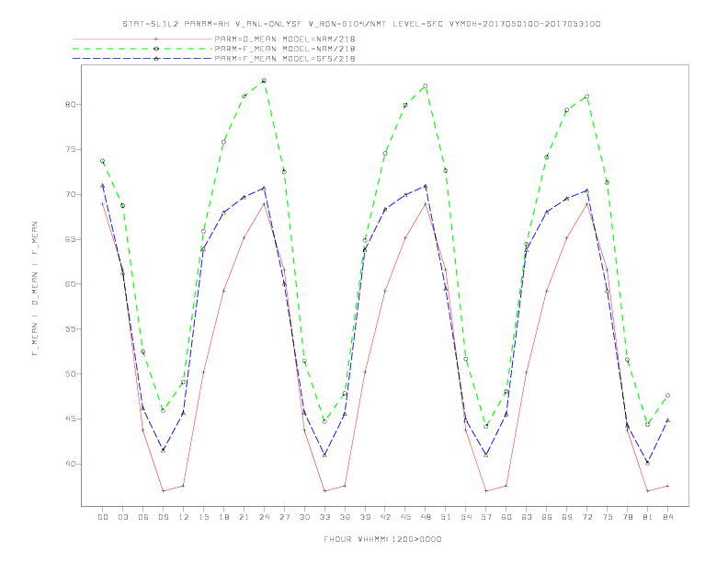Click green NAM forecast peak marker at hour 72

click(x=586, y=97)
